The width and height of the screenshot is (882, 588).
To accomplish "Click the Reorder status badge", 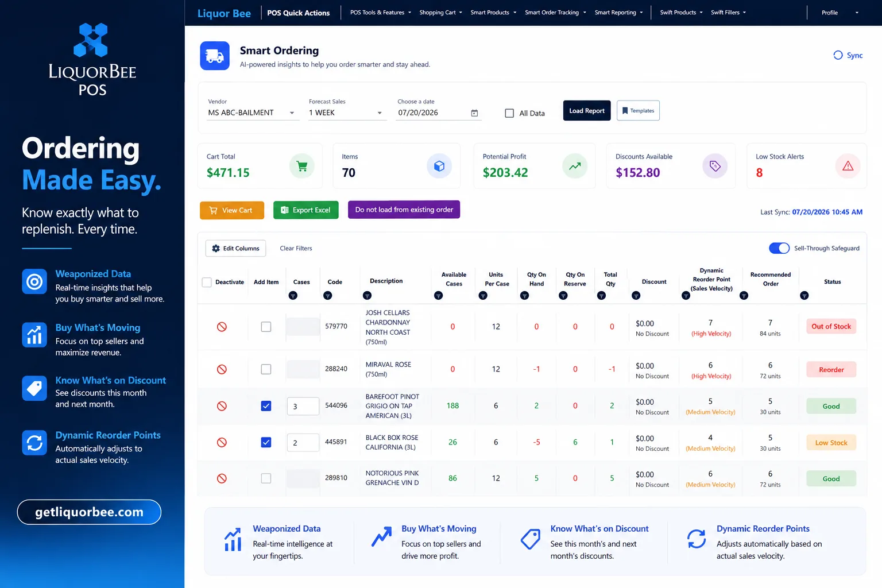I will coord(831,369).
